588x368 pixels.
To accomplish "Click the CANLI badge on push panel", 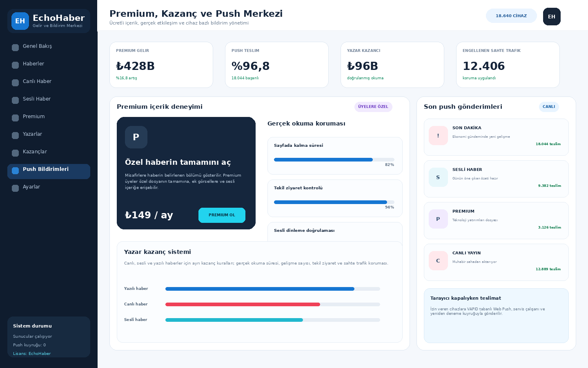I will [549, 107].
